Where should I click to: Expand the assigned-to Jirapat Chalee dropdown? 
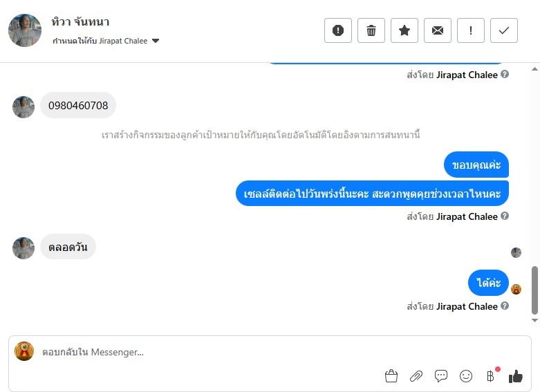click(x=156, y=41)
